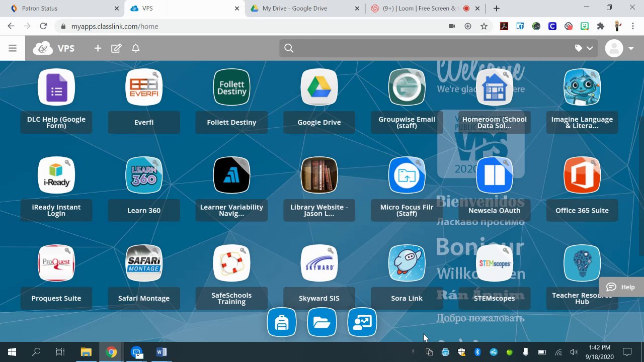Open the Windows Start menu
The width and height of the screenshot is (644, 362).
tap(12, 352)
